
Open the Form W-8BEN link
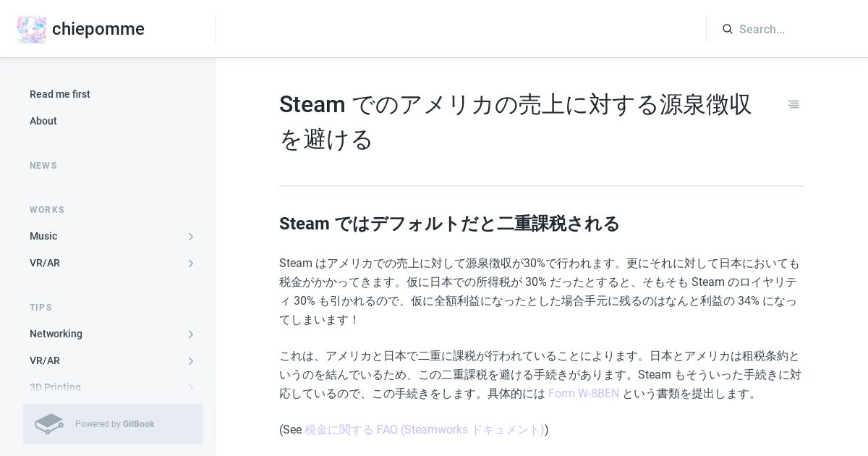pyautogui.click(x=584, y=394)
